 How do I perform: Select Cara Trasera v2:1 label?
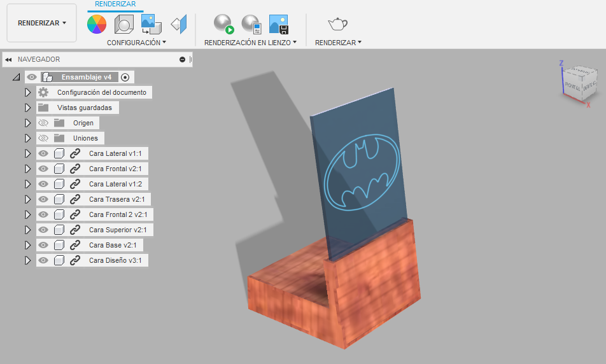116,199
